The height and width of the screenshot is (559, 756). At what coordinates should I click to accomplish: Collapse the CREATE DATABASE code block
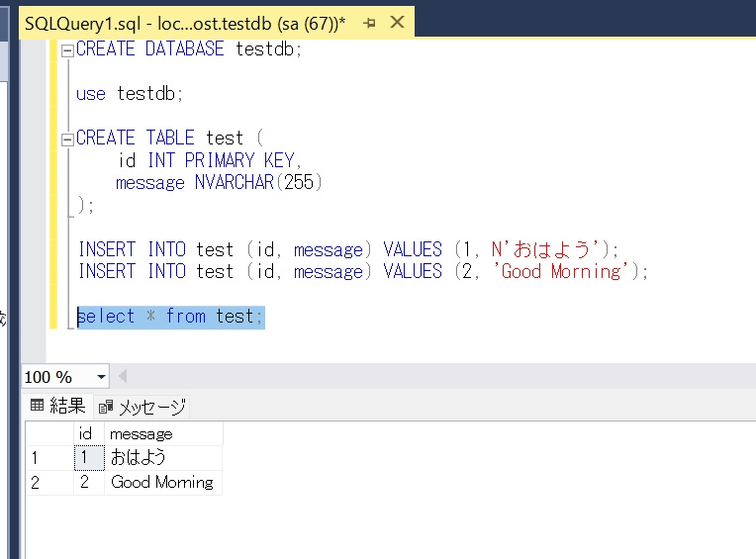(x=67, y=50)
